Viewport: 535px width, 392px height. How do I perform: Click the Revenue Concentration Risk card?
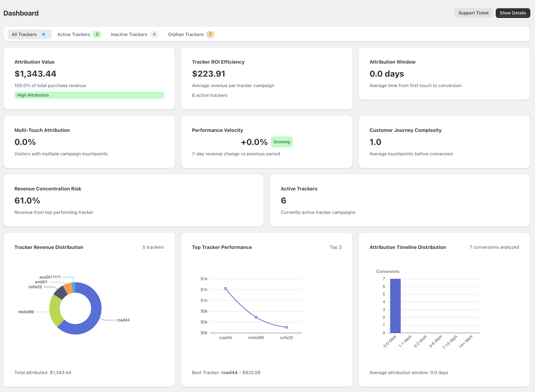[133, 200]
